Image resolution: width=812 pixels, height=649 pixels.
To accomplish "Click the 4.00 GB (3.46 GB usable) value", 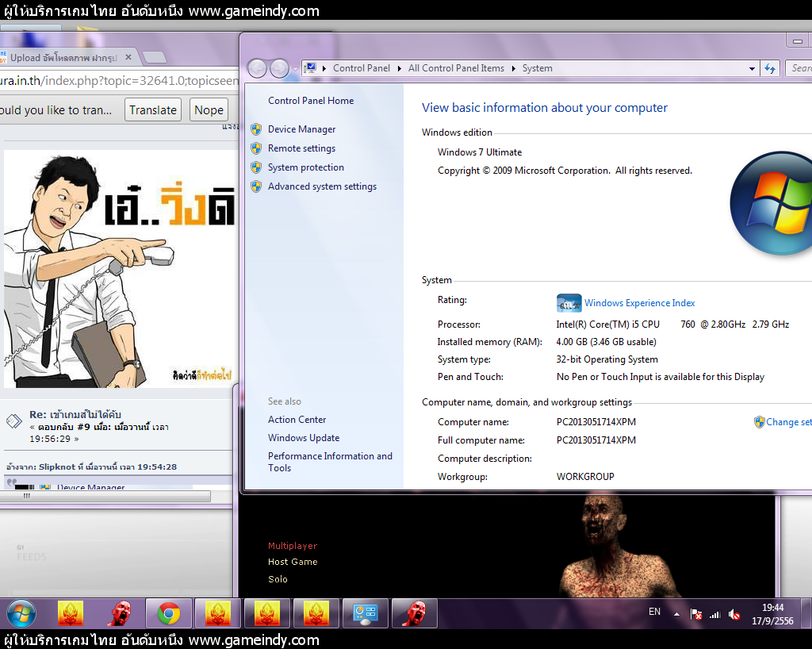I will [x=606, y=342].
